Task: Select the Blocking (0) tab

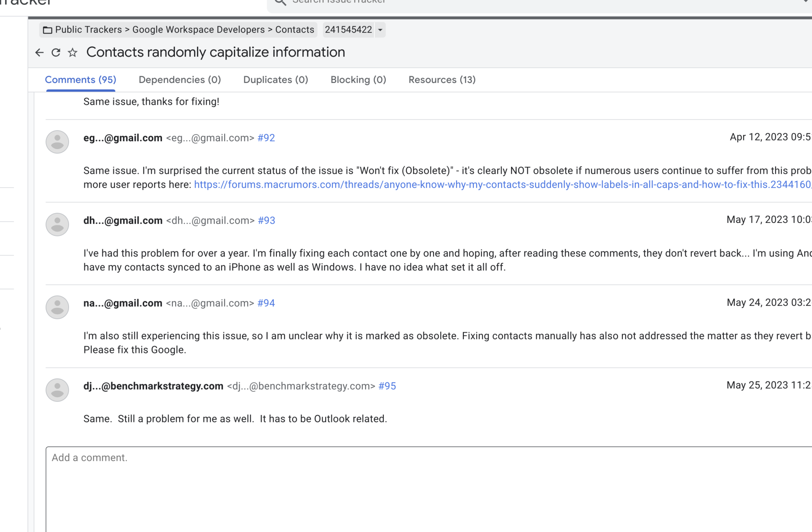Action: coord(358,80)
